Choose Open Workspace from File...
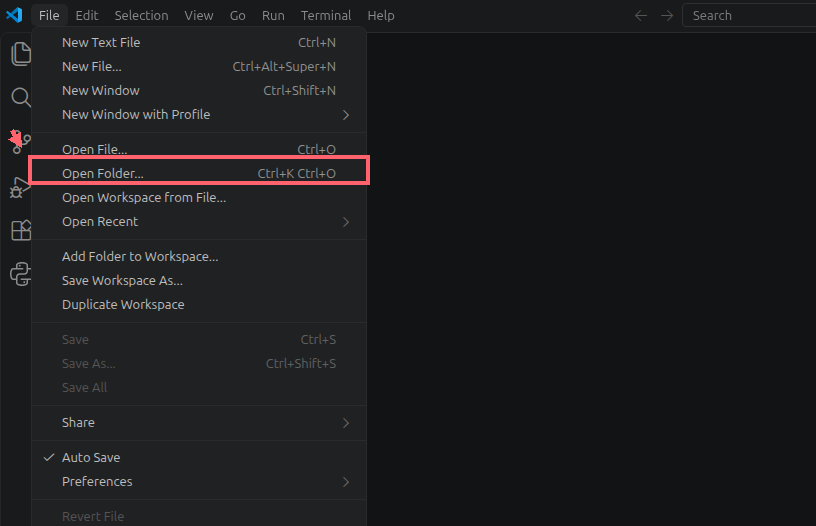Screen dimensions: 816x526 click(199, 198)
